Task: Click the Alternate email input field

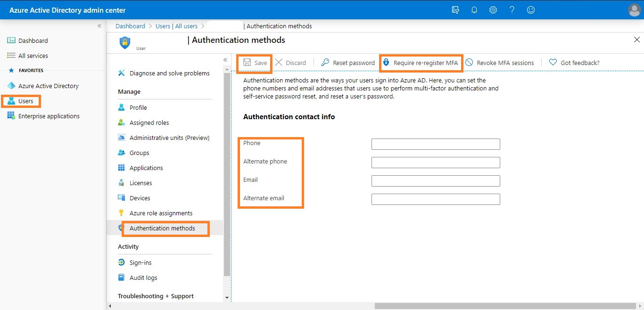Action: (435, 199)
